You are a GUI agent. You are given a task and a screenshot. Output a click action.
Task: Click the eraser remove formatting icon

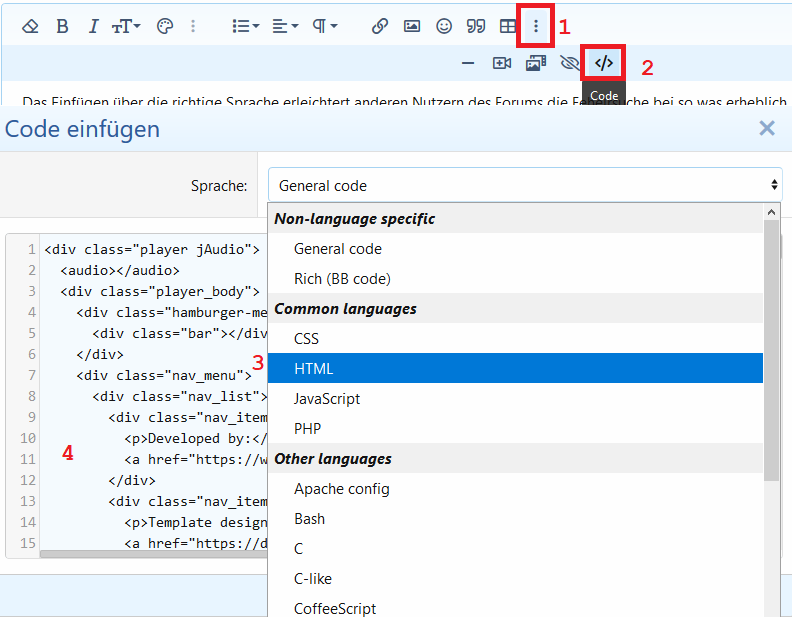pos(30,26)
